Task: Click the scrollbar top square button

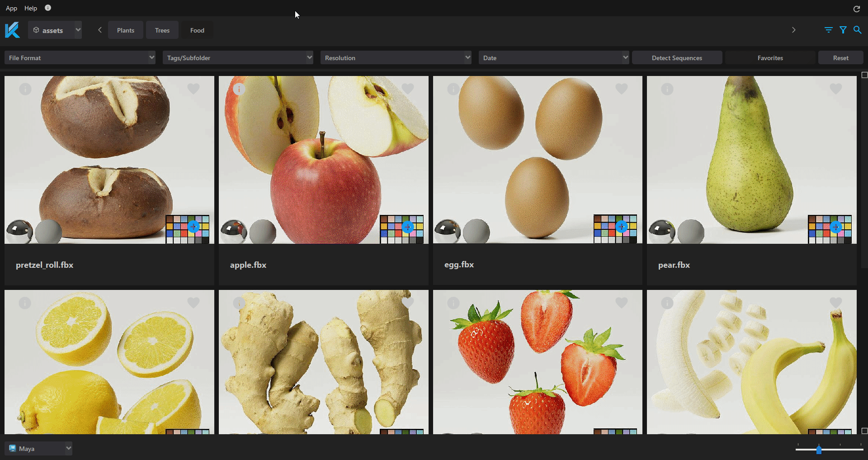Action: coord(864,75)
